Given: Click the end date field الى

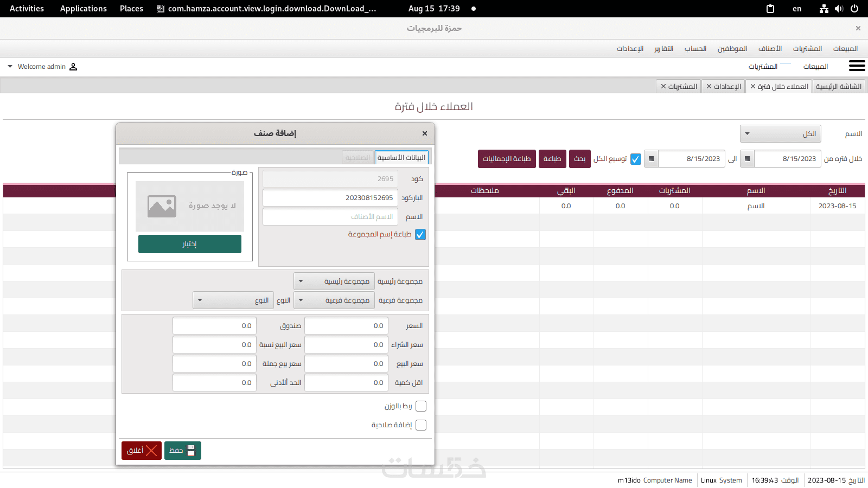Looking at the screenshot, I should [x=691, y=159].
